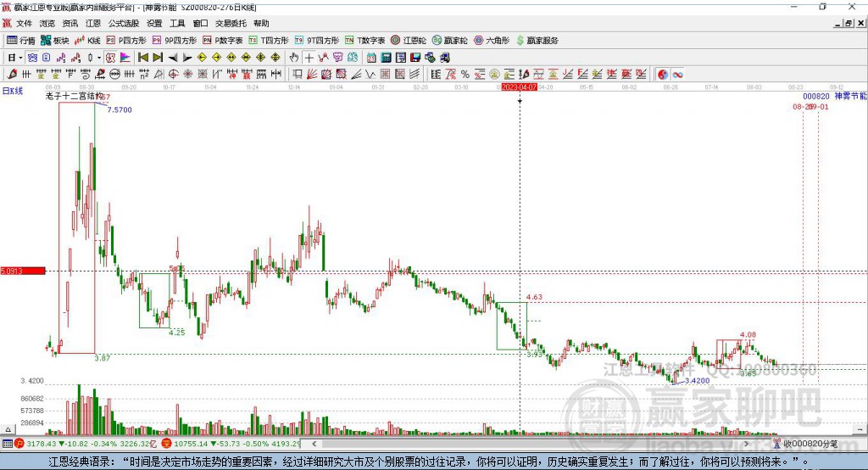Open the T数字表 time number table
The height and width of the screenshot is (470, 868).
tap(364, 41)
